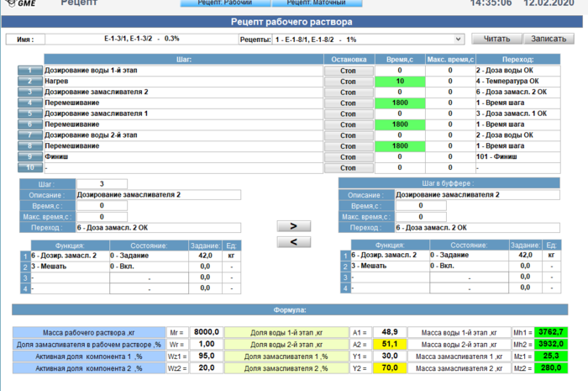Click the GME logo
588x391 pixels.
22,4
